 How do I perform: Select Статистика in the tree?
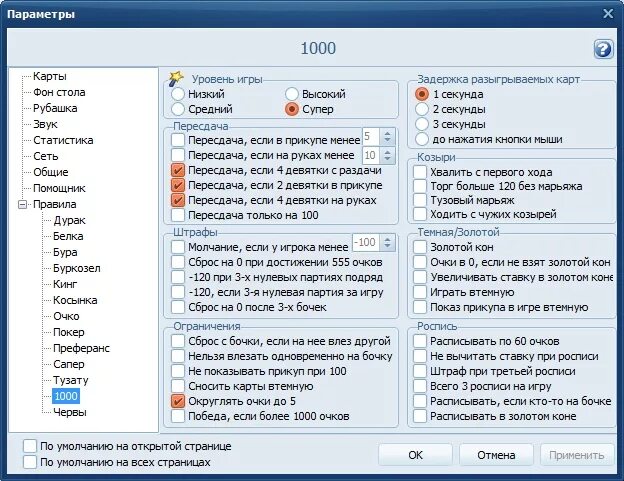click(63, 140)
